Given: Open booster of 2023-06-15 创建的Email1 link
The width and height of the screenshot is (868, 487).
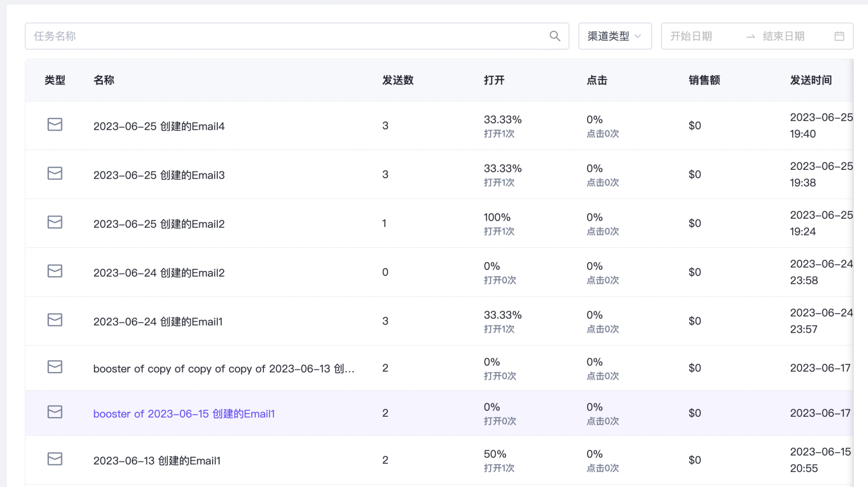Looking at the screenshot, I should (184, 414).
